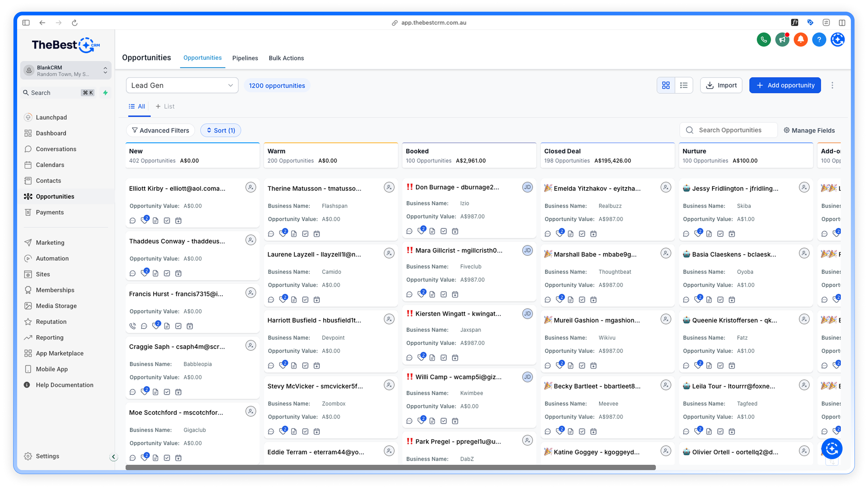Click the Import button

click(721, 85)
